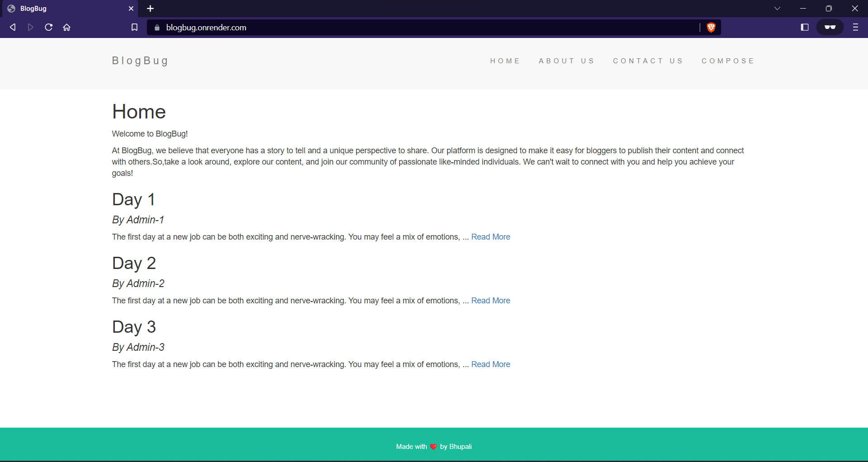Open the ABOUT US menu item
The height and width of the screenshot is (462, 868).
tap(567, 61)
